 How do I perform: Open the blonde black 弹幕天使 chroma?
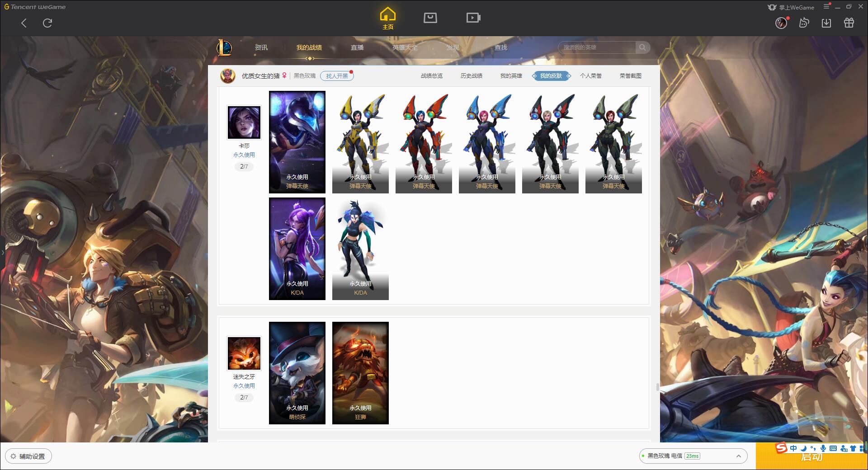coord(550,142)
